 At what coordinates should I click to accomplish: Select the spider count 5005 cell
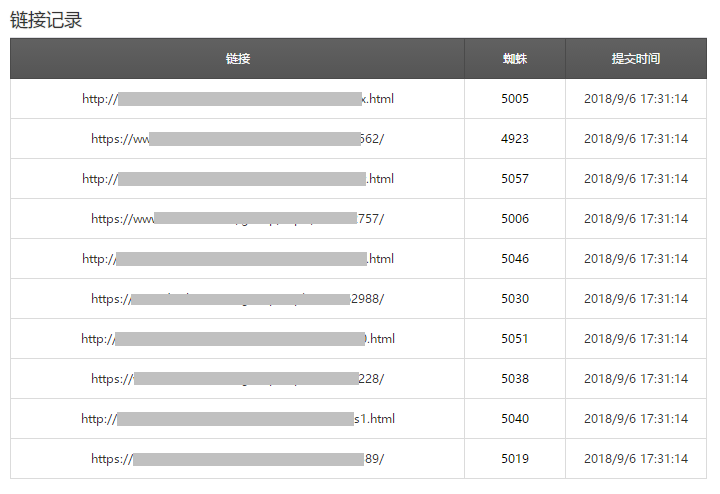pyautogui.click(x=515, y=99)
